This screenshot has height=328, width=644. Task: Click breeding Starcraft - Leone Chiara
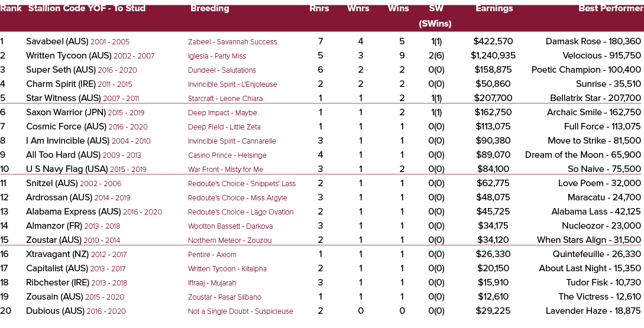(x=225, y=99)
